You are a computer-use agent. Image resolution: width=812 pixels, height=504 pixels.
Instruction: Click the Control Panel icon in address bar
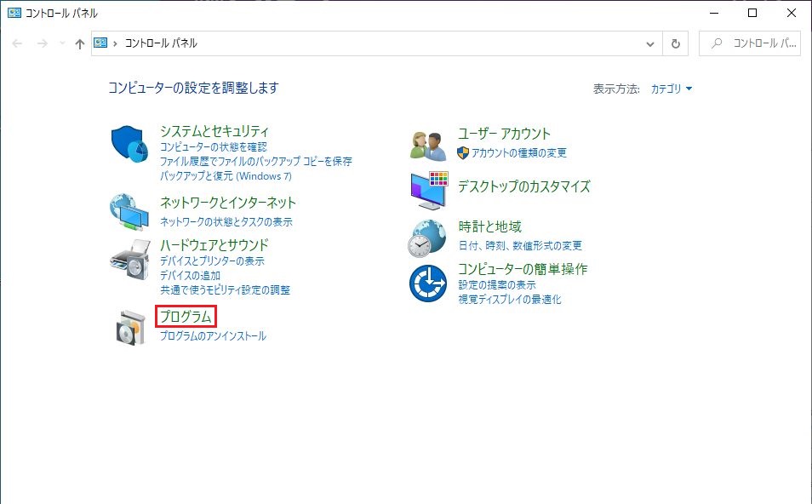(100, 43)
